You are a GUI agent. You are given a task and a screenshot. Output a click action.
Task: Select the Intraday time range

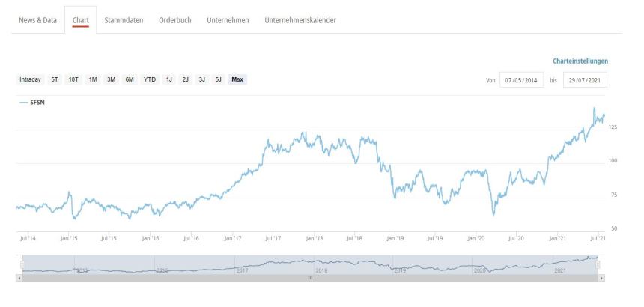pyautogui.click(x=31, y=79)
